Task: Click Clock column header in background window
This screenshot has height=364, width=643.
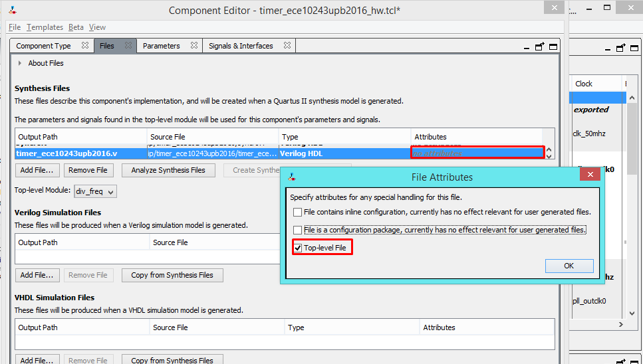Action: [x=596, y=84]
